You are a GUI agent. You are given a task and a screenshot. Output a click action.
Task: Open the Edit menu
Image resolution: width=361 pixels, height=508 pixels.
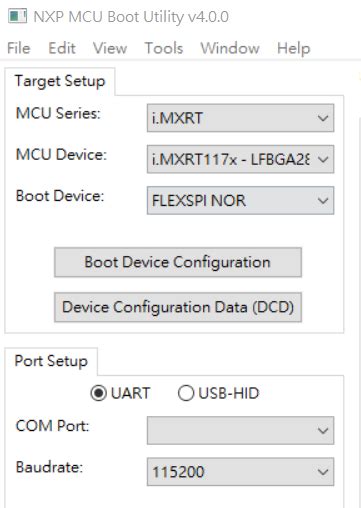click(x=62, y=48)
